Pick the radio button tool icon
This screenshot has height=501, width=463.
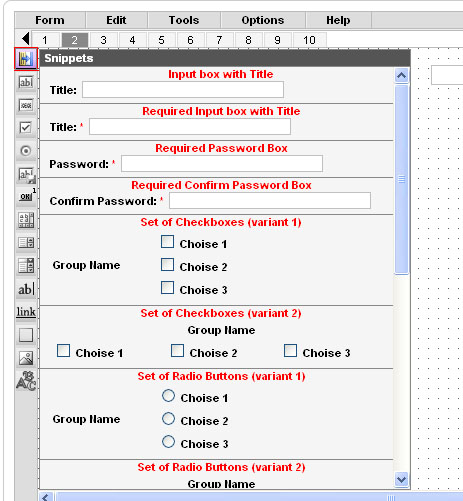[x=26, y=151]
